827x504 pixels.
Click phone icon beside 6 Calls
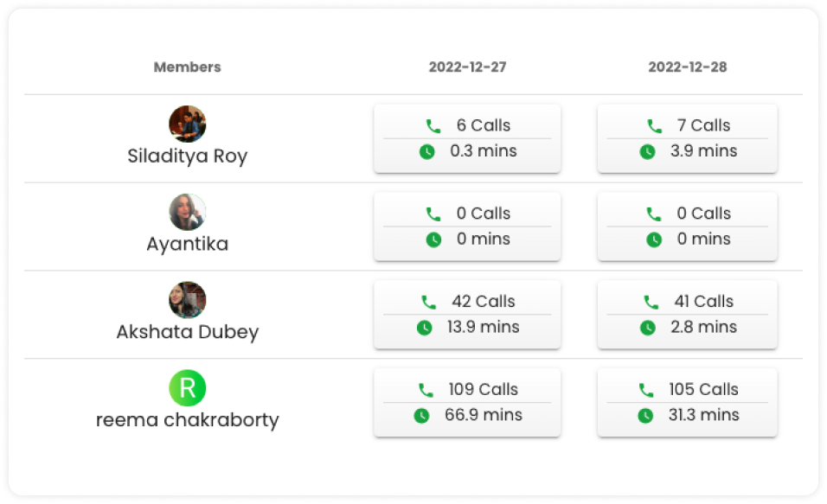point(433,126)
